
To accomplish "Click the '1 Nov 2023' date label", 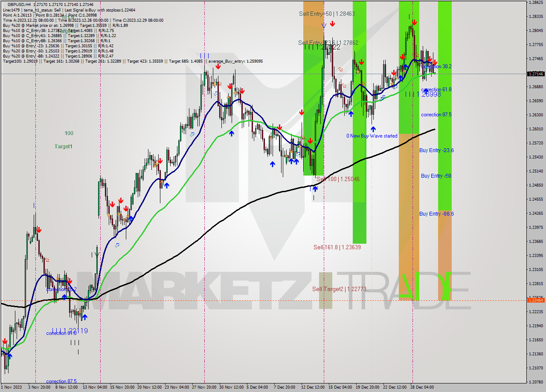I will (x=12, y=387).
